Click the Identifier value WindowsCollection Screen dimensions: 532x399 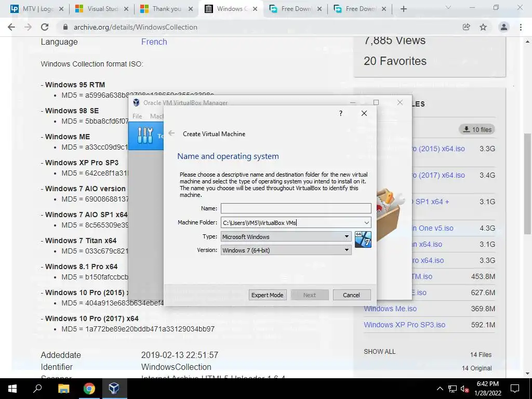tap(176, 367)
